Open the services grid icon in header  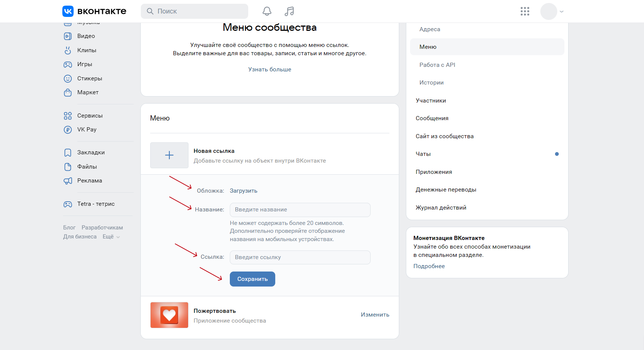(525, 11)
